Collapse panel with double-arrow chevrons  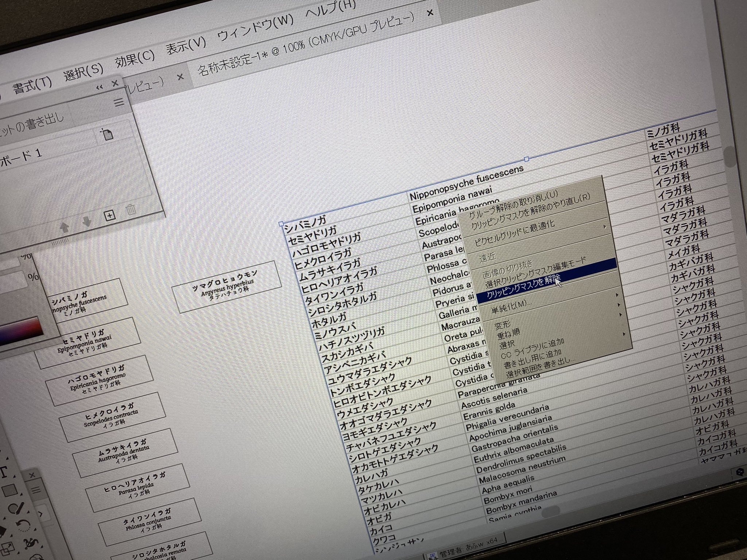(99, 87)
